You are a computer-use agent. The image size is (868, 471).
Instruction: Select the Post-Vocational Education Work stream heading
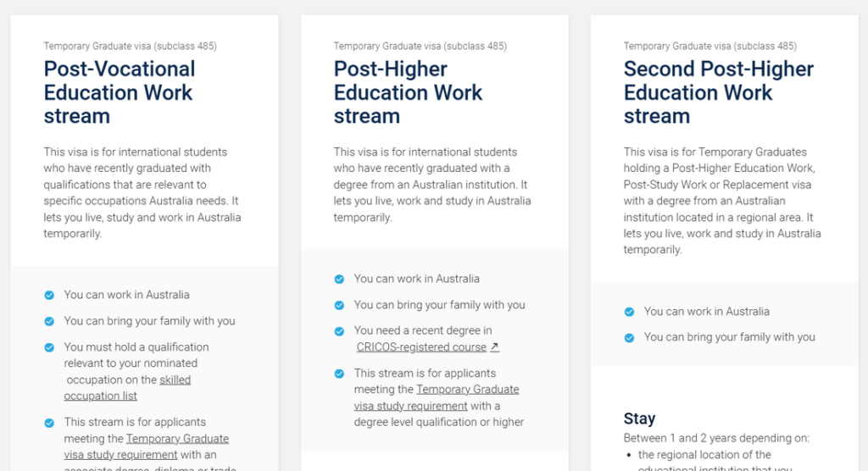[119, 92]
